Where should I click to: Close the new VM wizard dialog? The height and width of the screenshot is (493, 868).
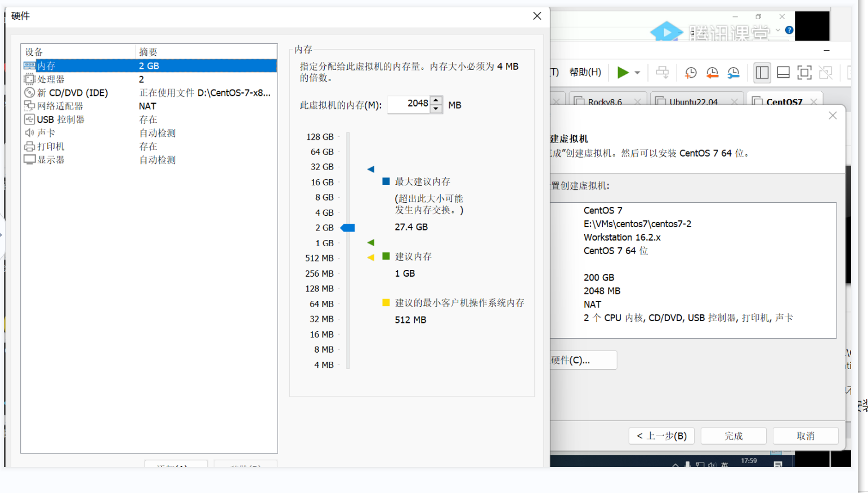(x=833, y=116)
